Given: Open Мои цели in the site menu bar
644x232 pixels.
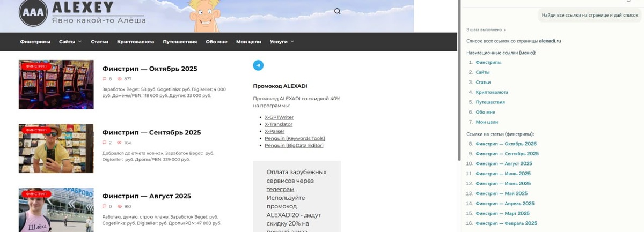Looking at the screenshot, I should (248, 41).
